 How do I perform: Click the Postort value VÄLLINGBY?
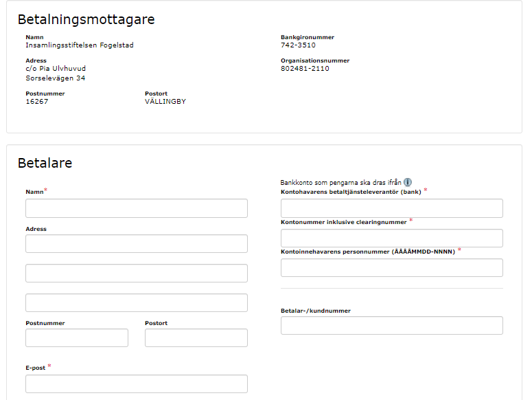pyautogui.click(x=165, y=101)
